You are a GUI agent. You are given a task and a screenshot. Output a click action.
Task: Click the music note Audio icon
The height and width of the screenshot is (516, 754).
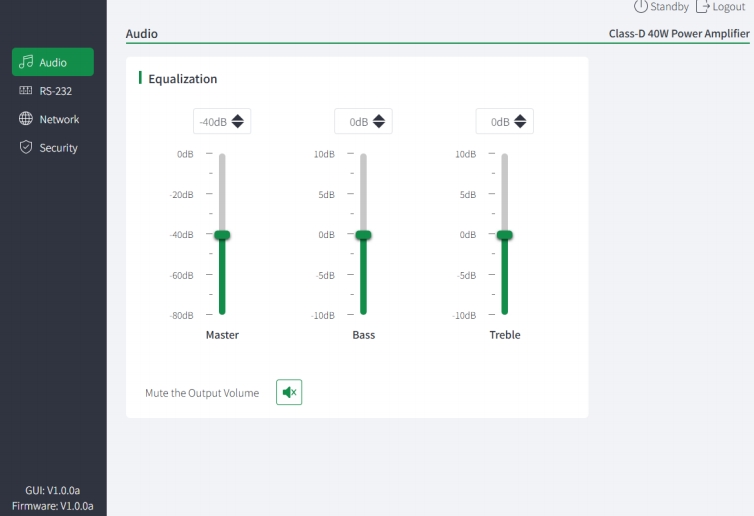coord(26,62)
